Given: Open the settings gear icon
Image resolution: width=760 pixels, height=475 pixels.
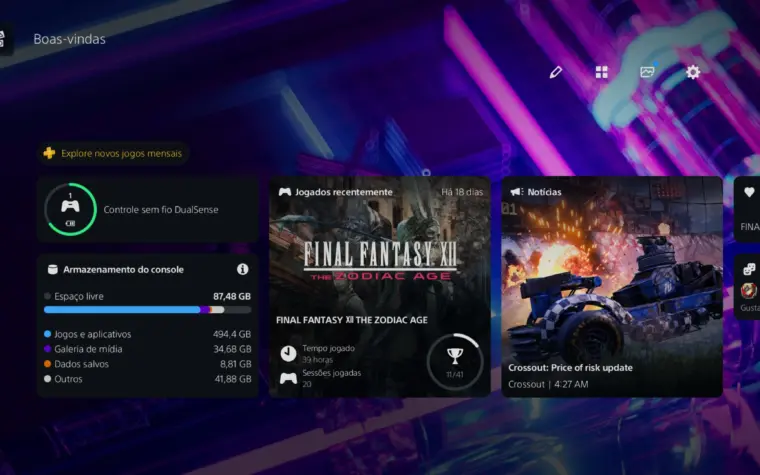Looking at the screenshot, I should coord(693,72).
